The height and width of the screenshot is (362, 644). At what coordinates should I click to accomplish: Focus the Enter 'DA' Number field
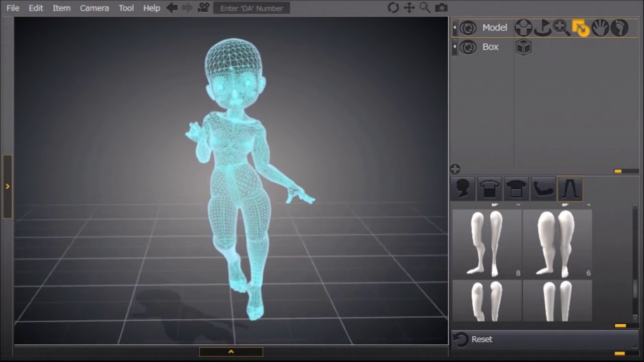tap(252, 8)
